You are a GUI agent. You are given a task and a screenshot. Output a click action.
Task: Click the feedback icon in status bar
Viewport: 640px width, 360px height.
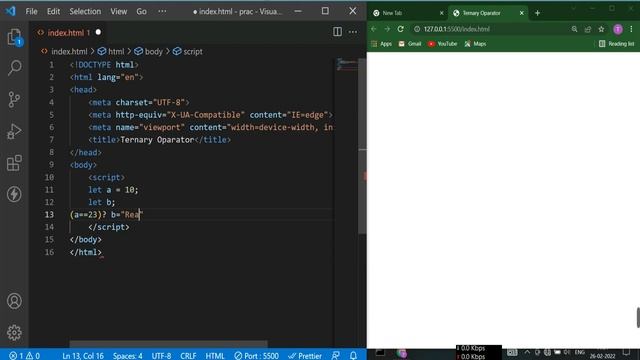tap(336, 356)
